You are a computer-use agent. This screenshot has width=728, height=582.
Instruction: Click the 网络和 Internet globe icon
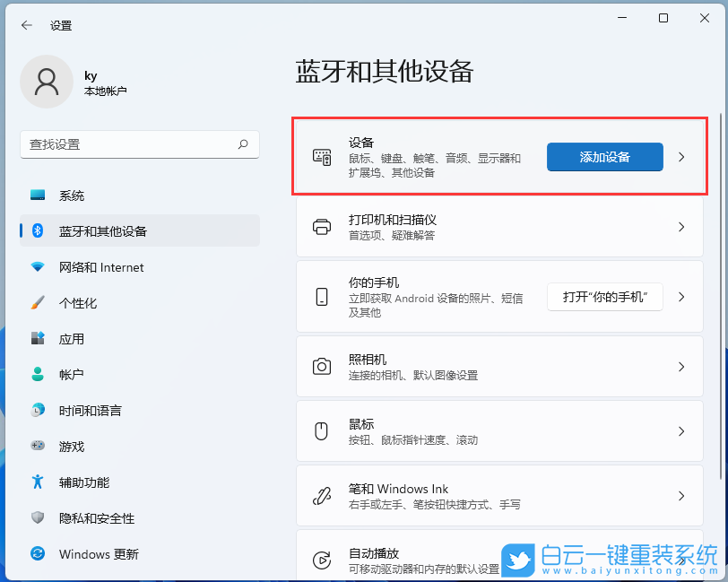tap(36, 267)
